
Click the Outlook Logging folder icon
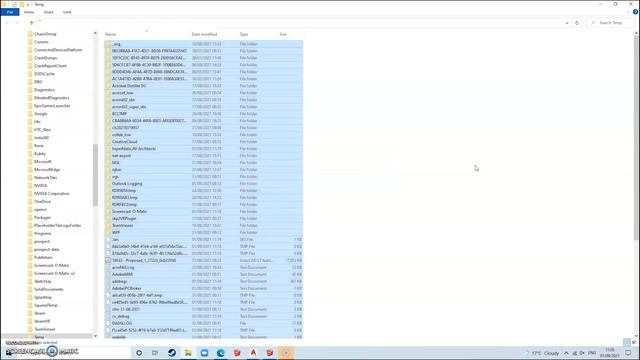coord(108,184)
